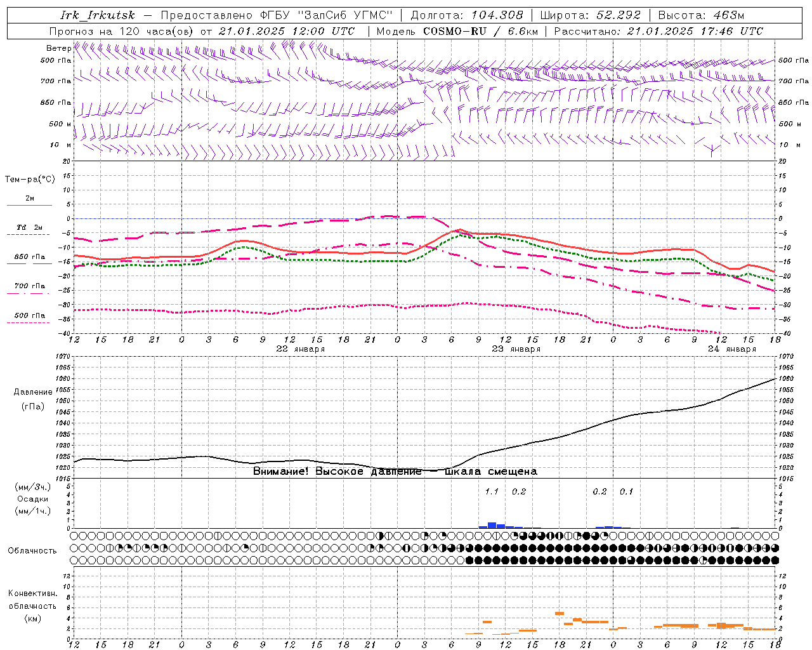This screenshot has width=812, height=650.
Task: Select the 700 гПа temperature legend entry
Action: coord(30,286)
